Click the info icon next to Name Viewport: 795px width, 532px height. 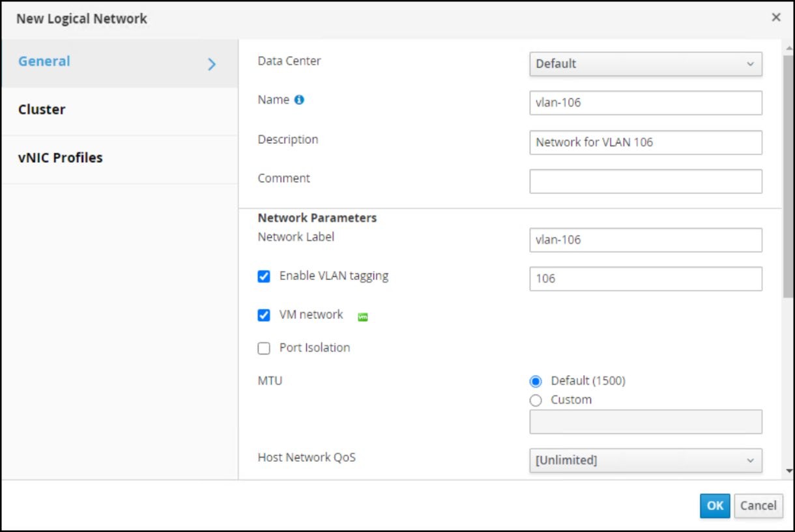[x=299, y=100]
